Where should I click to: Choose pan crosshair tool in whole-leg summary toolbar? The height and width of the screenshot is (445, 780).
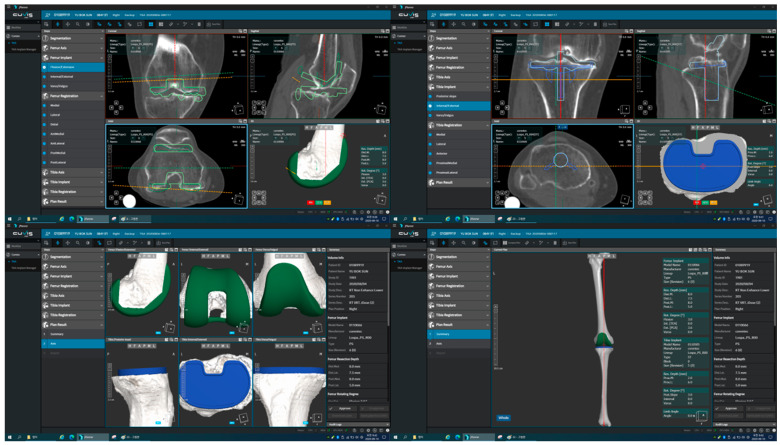pos(453,243)
